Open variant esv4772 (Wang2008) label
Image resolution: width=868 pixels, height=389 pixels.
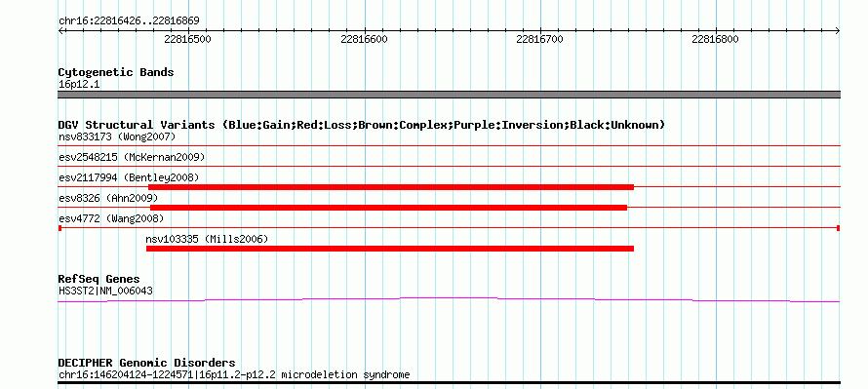tap(111, 218)
